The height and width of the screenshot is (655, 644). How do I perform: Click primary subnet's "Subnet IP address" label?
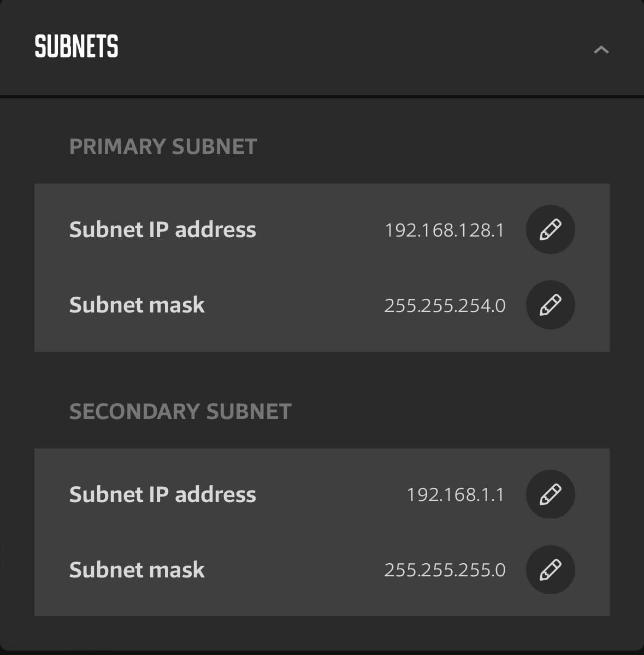[162, 229]
